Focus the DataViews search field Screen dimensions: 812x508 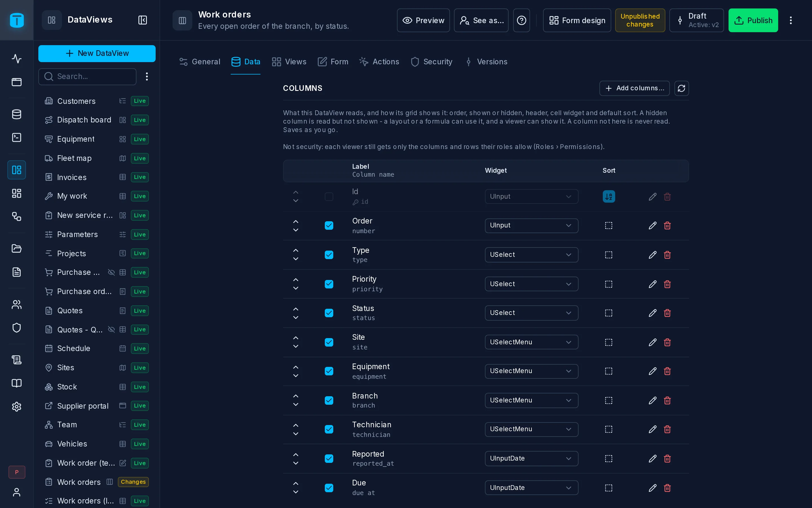(87, 76)
